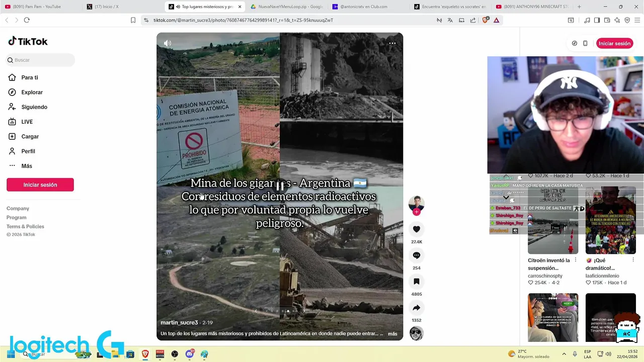Switch to NuevaNaveYMenuLoop.zip Google tab
This screenshot has height=362, width=644.
pos(287,7)
